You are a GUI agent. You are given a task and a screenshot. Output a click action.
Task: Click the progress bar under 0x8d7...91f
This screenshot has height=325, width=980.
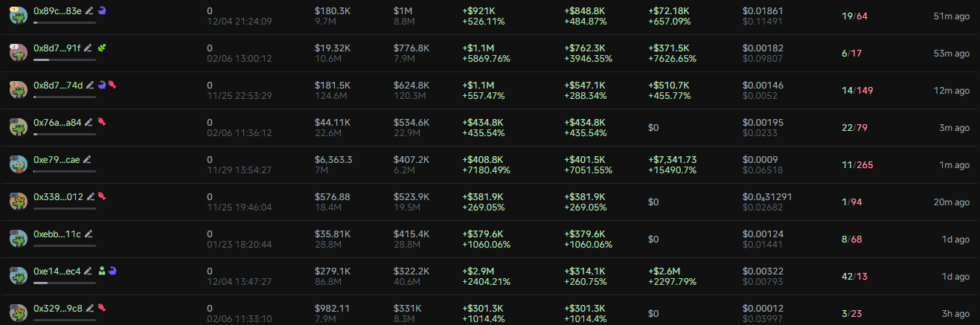65,59
